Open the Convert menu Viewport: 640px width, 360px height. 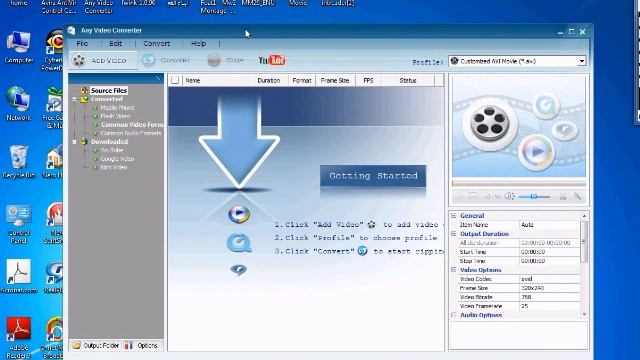click(156, 43)
